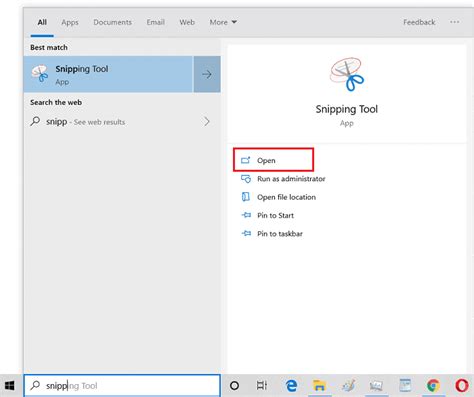
Task: Click the Snipping Tool icon in best match
Action: coord(40,73)
